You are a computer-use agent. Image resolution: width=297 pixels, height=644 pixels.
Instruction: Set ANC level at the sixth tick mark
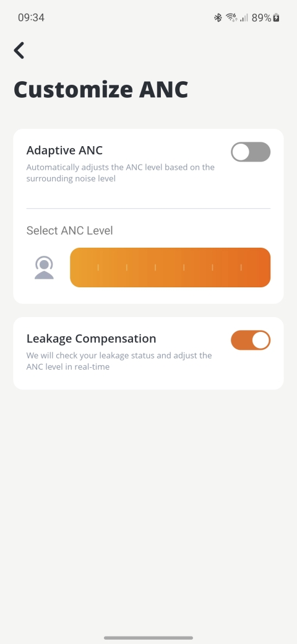(x=241, y=268)
